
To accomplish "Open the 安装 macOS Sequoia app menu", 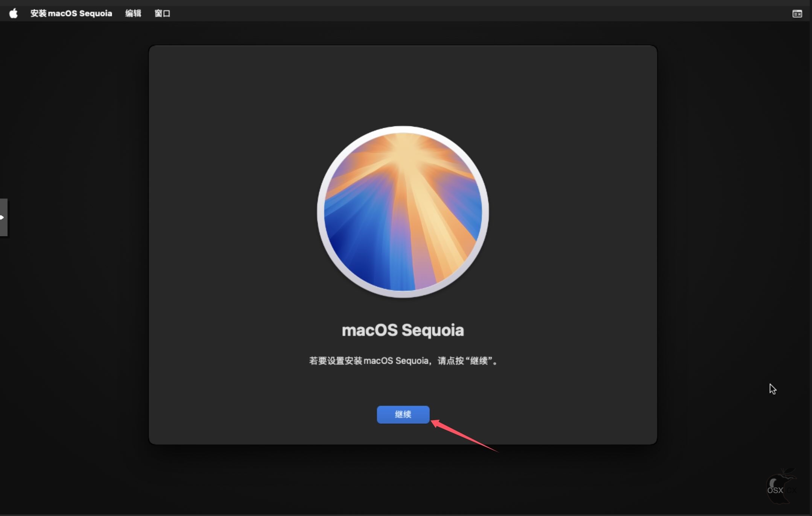I will 71,14.
